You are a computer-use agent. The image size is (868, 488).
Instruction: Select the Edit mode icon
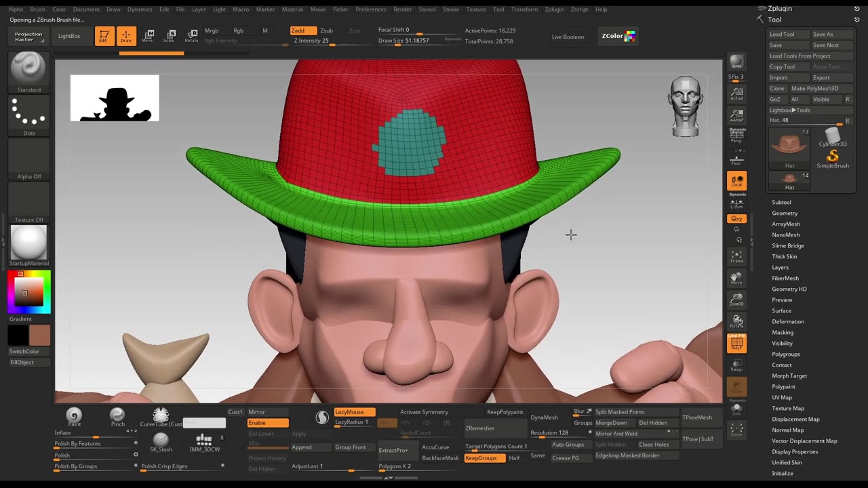click(x=104, y=37)
